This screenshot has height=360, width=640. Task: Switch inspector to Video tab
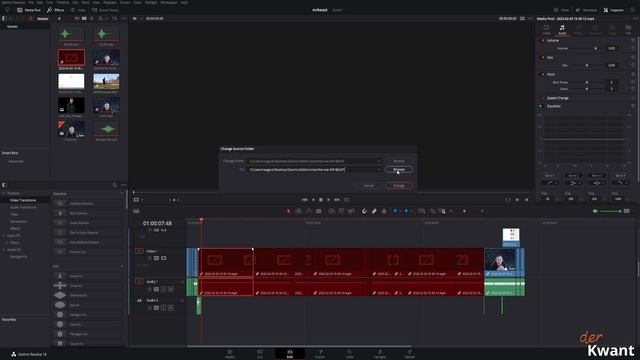[546, 29]
